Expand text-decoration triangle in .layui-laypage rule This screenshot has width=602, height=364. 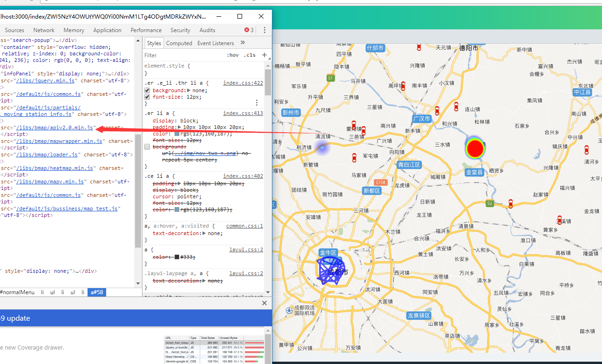pos(204,281)
